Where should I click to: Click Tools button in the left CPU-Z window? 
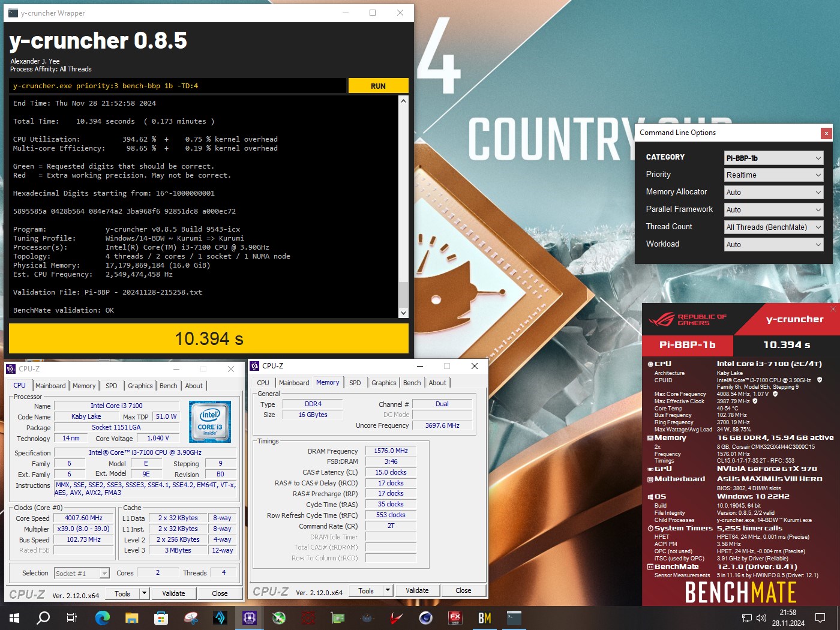[x=122, y=593]
